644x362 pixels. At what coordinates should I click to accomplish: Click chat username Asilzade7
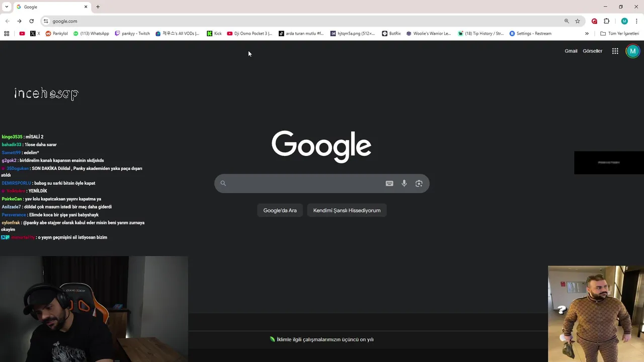click(12, 207)
